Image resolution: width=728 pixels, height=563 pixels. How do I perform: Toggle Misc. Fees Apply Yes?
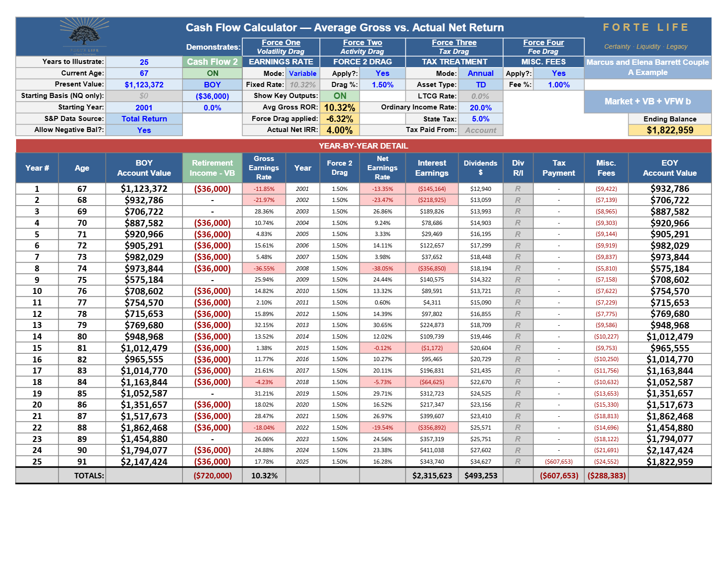click(558, 73)
